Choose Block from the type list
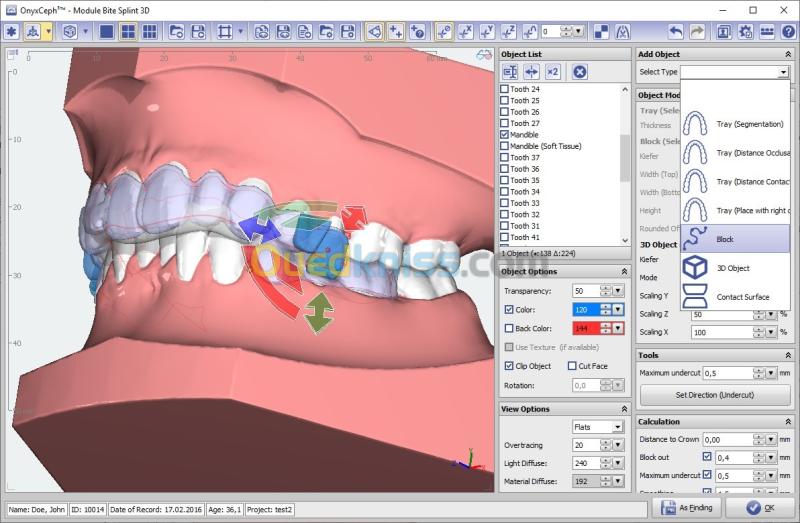The width and height of the screenshot is (800, 523). [736, 239]
